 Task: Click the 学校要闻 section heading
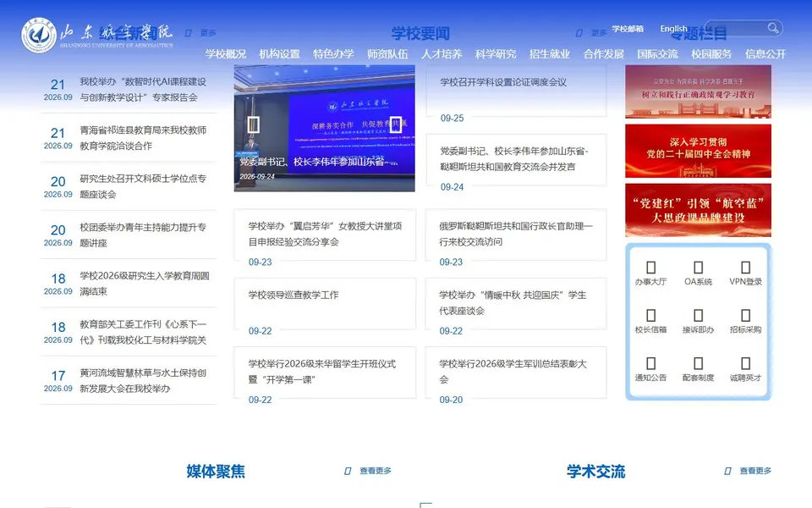click(x=420, y=33)
